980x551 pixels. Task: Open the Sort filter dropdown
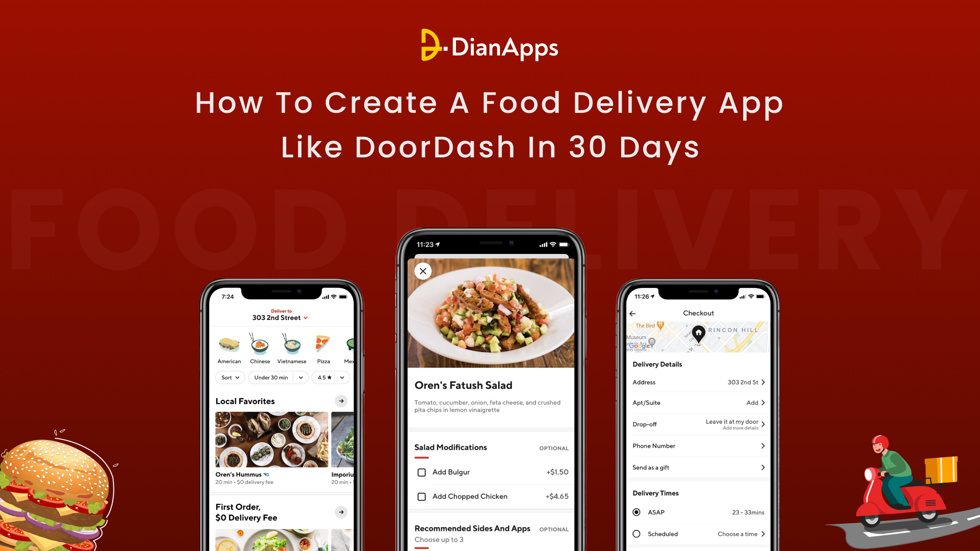click(x=231, y=377)
